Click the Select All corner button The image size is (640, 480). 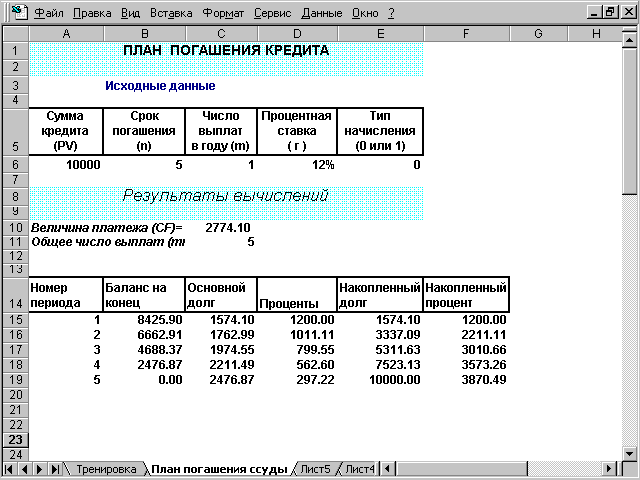16,34
